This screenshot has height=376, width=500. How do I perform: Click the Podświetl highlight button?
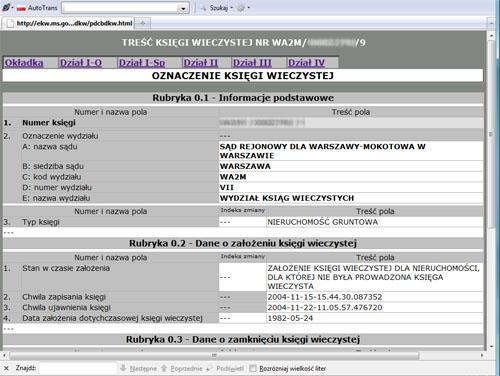[226, 368]
